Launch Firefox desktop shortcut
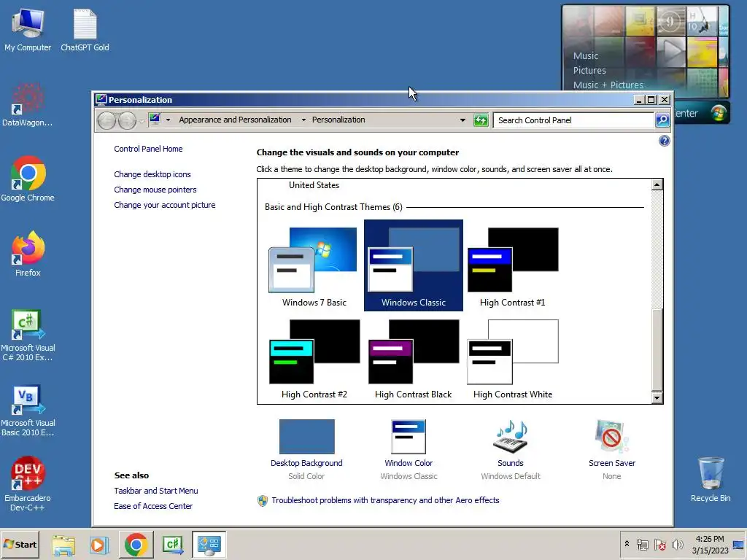Image resolution: width=747 pixels, height=560 pixels. click(28, 254)
